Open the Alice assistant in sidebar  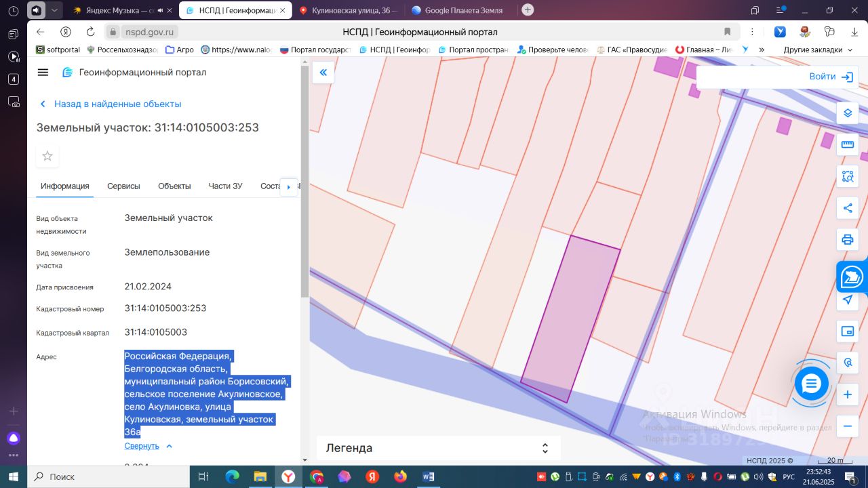[13, 438]
